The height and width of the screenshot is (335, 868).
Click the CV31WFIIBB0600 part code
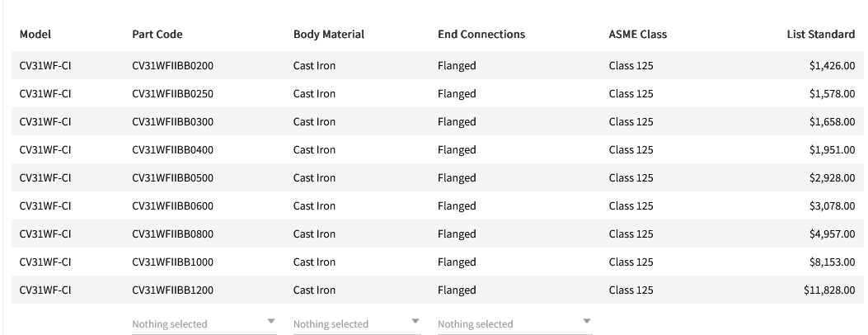click(x=172, y=206)
